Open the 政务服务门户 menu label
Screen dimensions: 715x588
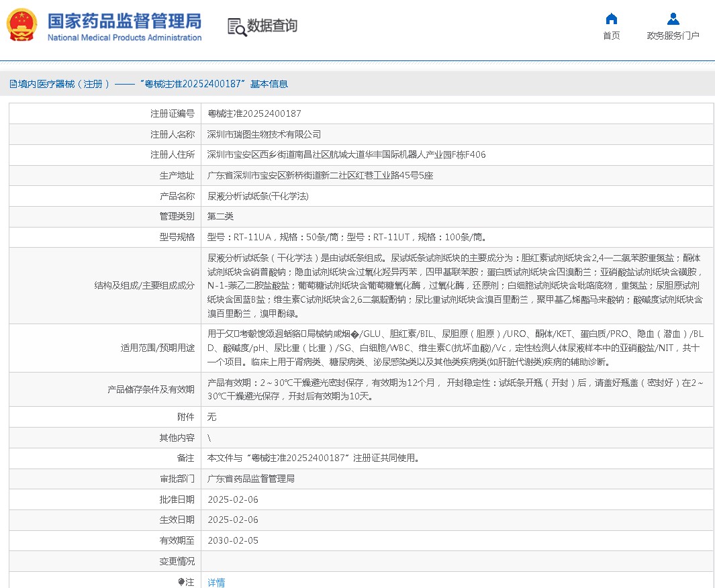(x=673, y=36)
